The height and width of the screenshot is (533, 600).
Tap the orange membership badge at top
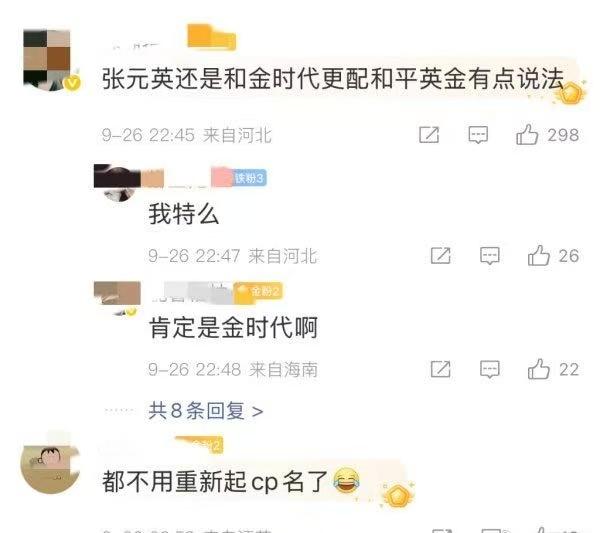click(x=211, y=37)
